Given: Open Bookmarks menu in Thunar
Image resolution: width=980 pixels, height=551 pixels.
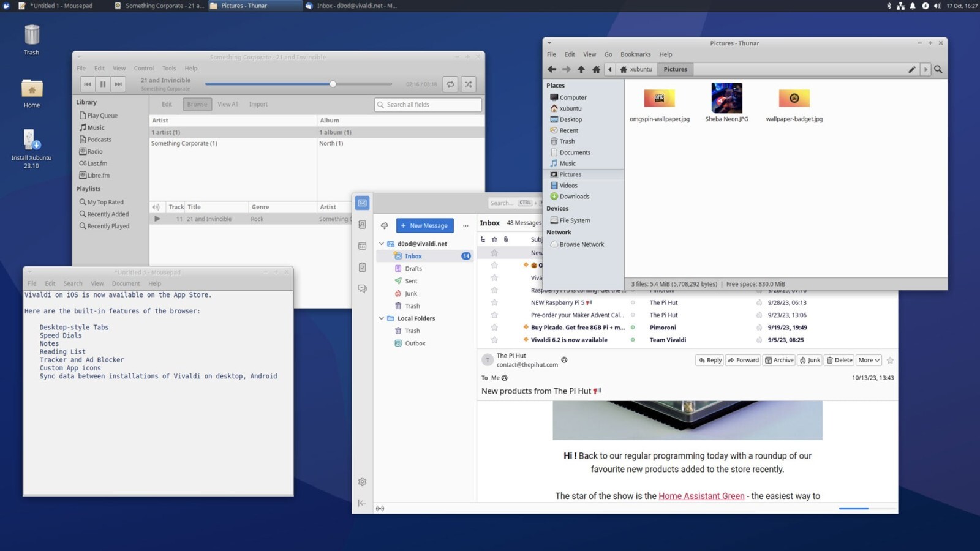Looking at the screenshot, I should 636,54.
